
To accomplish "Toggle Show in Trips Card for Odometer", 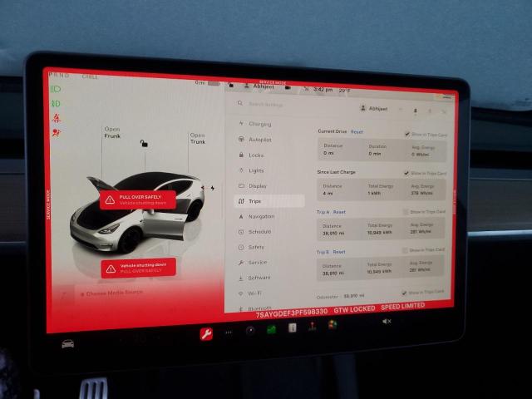I will pos(404,293).
